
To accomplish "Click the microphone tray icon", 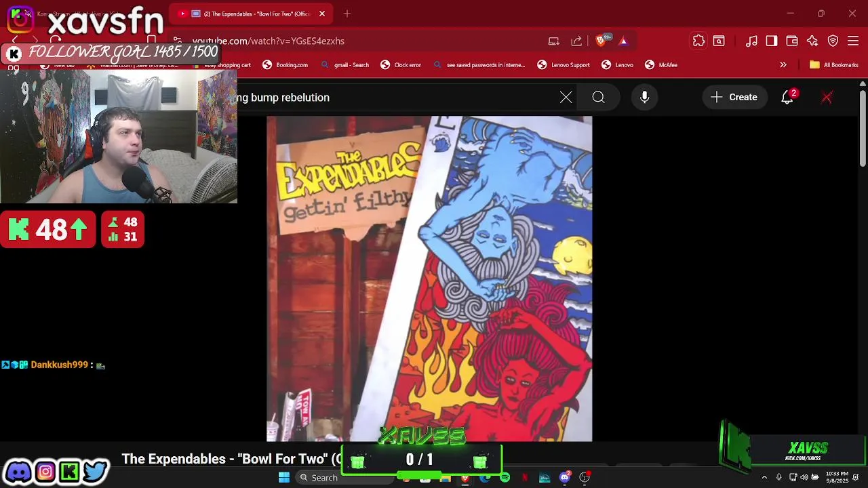I will click(x=778, y=478).
